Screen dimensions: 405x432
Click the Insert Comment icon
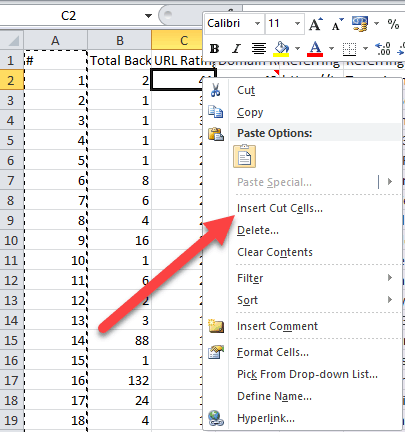(216, 326)
